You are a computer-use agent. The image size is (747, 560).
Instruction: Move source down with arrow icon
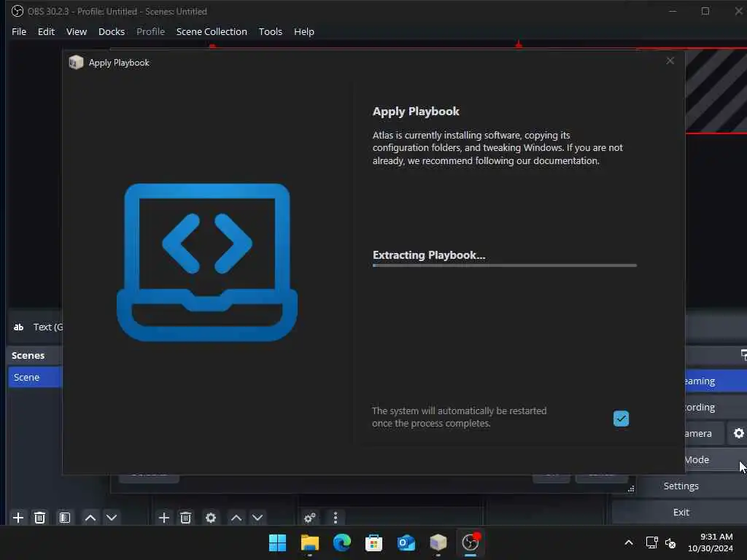pyautogui.click(x=258, y=518)
